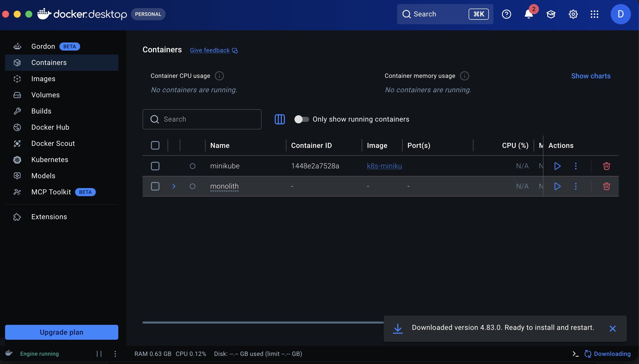Delete the minikube container

click(x=606, y=166)
